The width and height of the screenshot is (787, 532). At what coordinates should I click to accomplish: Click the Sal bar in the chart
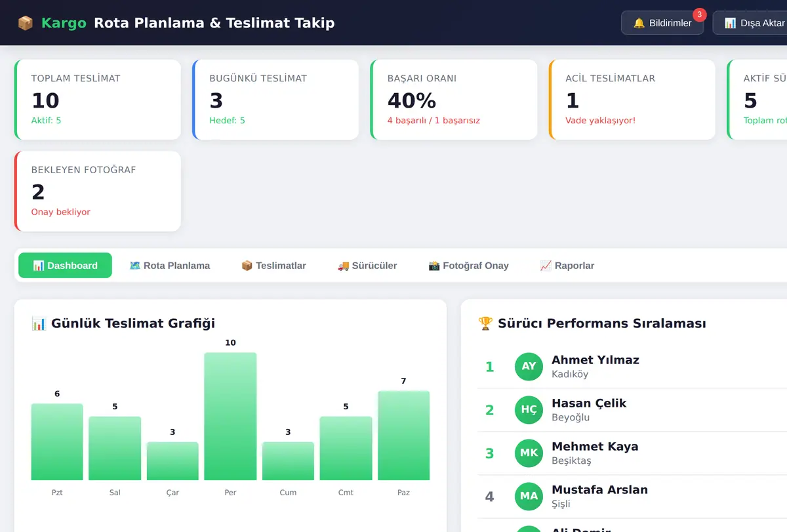click(115, 448)
